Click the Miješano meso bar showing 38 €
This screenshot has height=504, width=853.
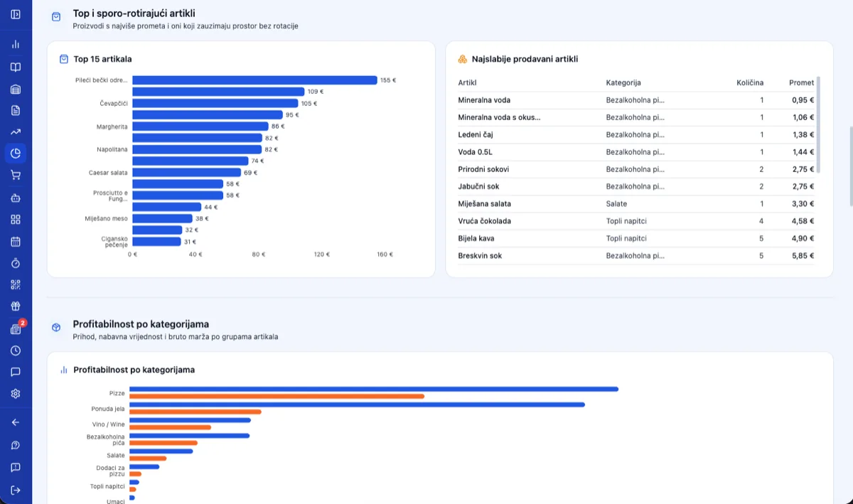pos(162,218)
